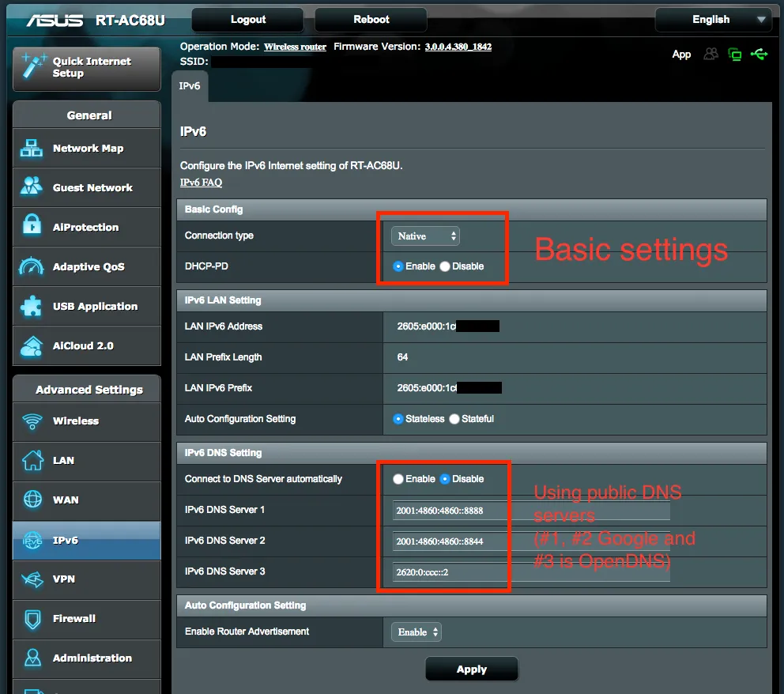Image resolution: width=784 pixels, height=694 pixels.
Task: Click firmware version 3.0.0.4.380_1842 link
Action: [458, 47]
